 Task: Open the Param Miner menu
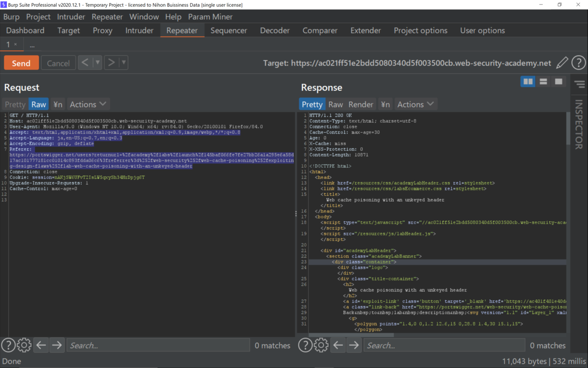click(x=210, y=17)
